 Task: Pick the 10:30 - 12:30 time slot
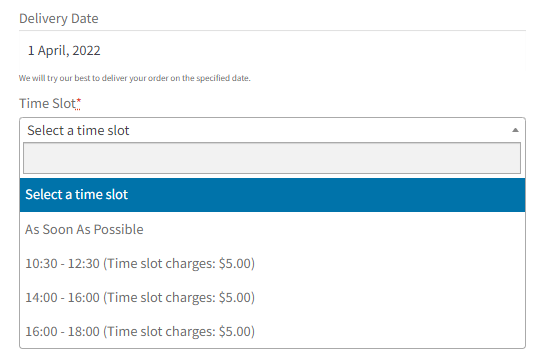[272, 263]
